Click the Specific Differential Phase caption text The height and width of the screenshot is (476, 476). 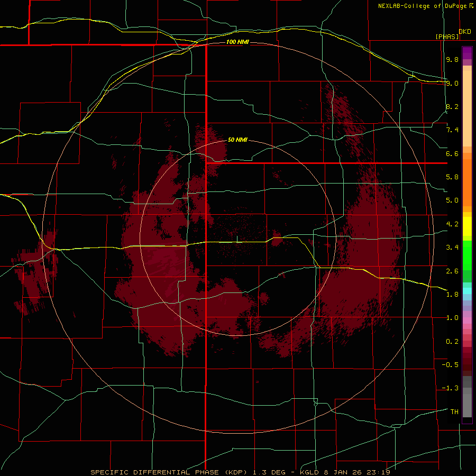tap(240, 472)
